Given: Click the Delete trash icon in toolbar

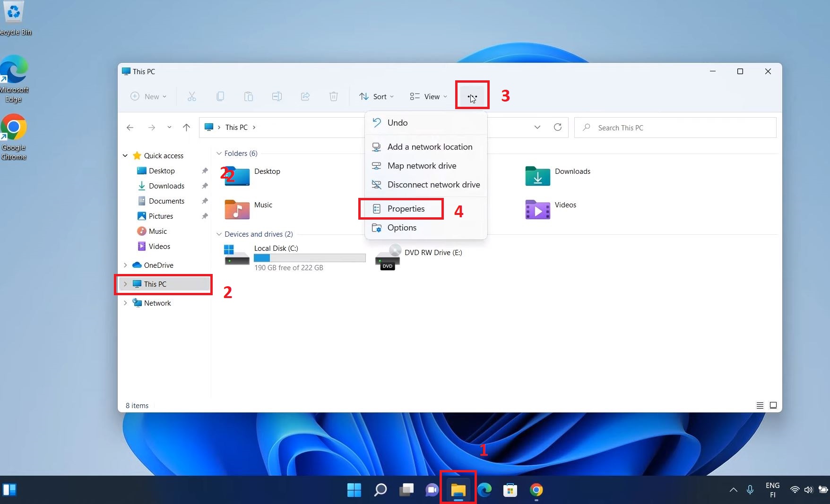Looking at the screenshot, I should [333, 96].
